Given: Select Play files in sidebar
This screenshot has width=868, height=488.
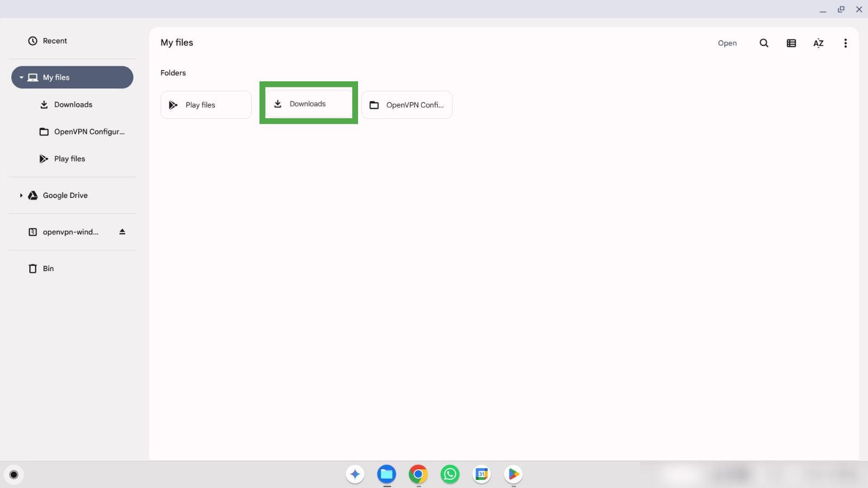Looking at the screenshot, I should [72, 159].
